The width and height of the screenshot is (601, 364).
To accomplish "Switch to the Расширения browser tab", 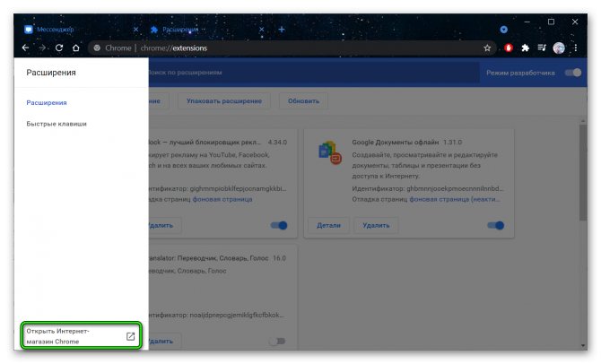I will (x=180, y=30).
